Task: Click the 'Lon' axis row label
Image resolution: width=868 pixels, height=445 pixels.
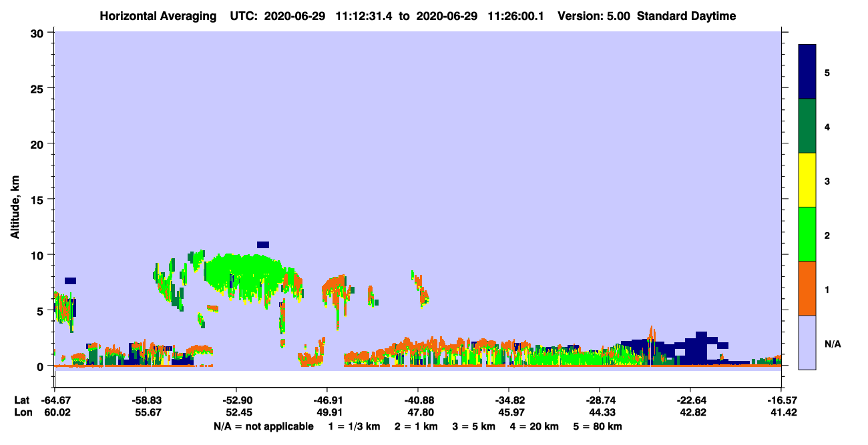Action: [x=22, y=413]
